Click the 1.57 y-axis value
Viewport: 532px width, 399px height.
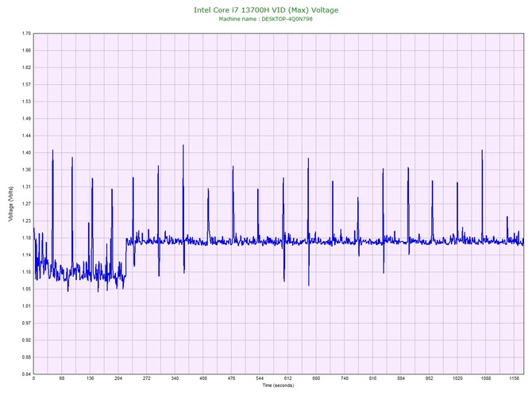(26, 85)
